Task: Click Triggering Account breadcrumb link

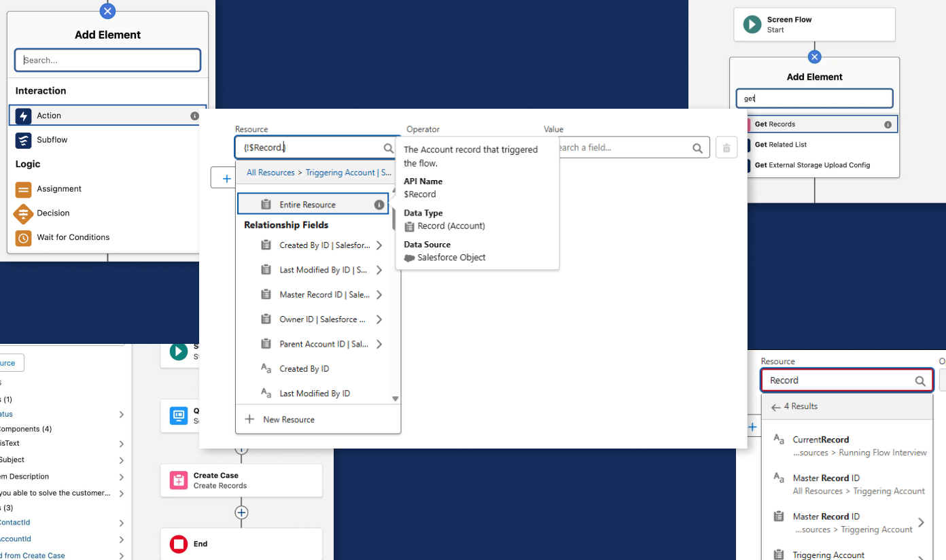Action: (x=349, y=173)
